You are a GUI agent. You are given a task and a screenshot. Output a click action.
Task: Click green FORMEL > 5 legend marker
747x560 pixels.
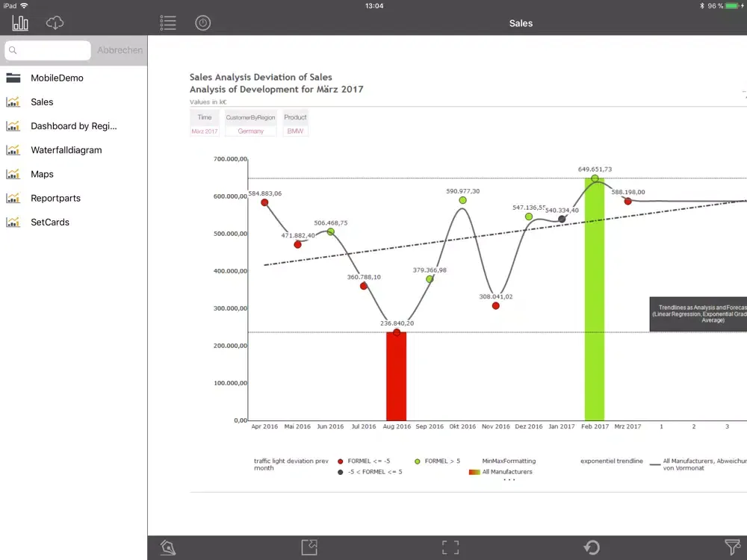[418, 461]
